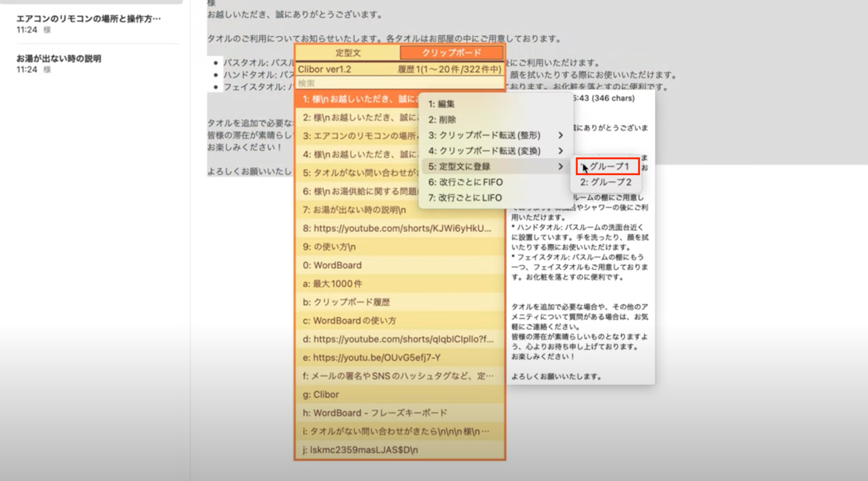The width and height of the screenshot is (868, 481).
Task: Expand クリップボード転送(整形) submenu arrow
Action: (x=561, y=135)
